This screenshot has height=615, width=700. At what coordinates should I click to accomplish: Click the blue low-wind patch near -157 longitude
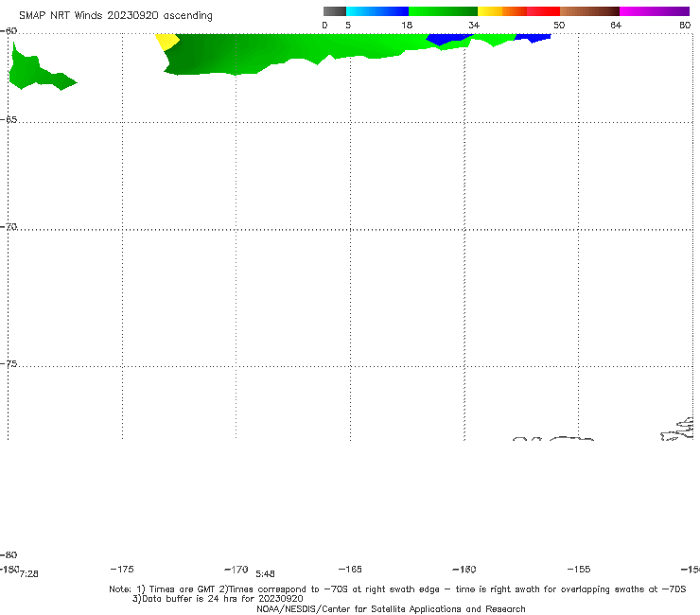coord(533,38)
